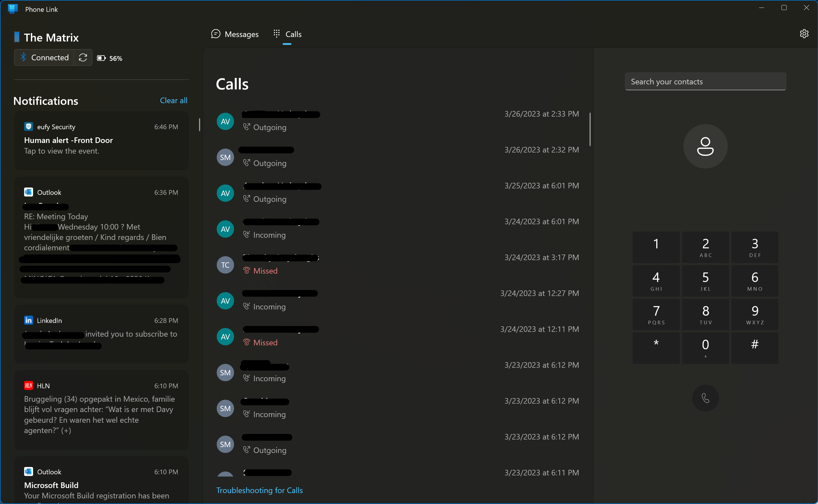Screen dimensions: 818x504
Task: Open the settings gear icon
Action: (x=804, y=34)
